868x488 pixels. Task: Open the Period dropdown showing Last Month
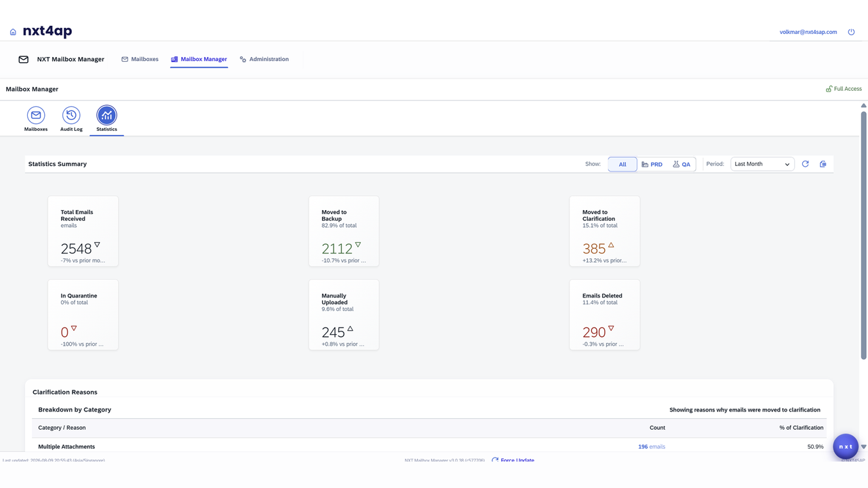[762, 164]
